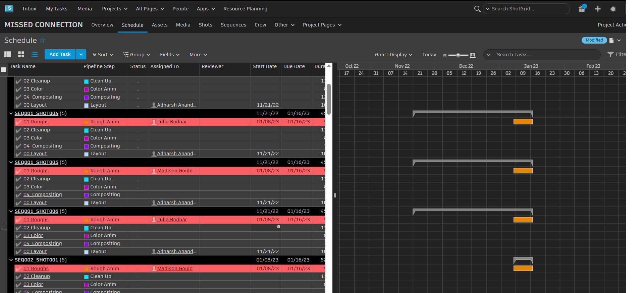Click the Filter funnel icon

(x=610, y=54)
